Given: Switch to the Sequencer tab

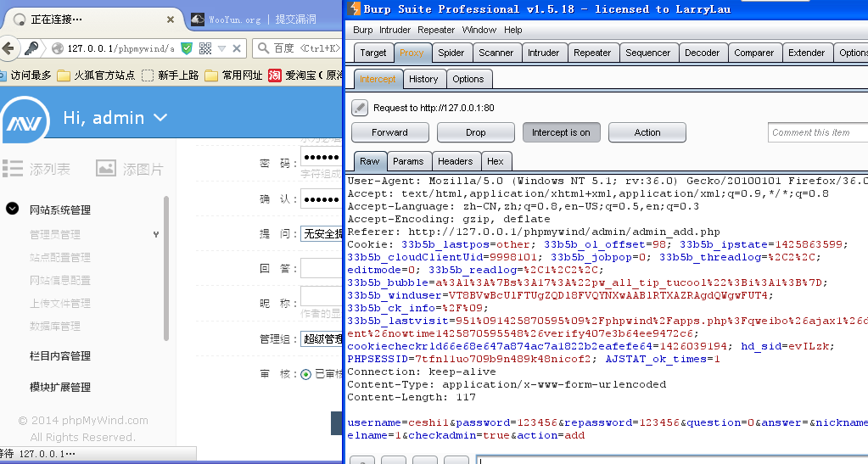Looking at the screenshot, I should 647,53.
